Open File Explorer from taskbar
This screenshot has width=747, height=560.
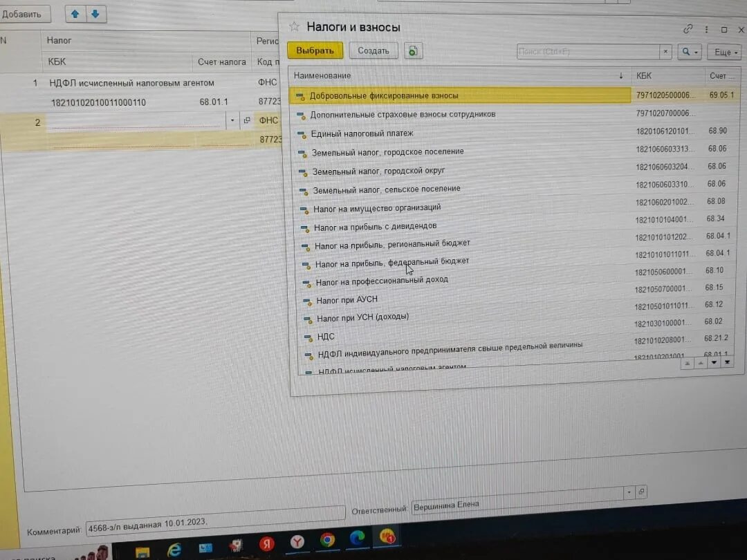coord(142,552)
